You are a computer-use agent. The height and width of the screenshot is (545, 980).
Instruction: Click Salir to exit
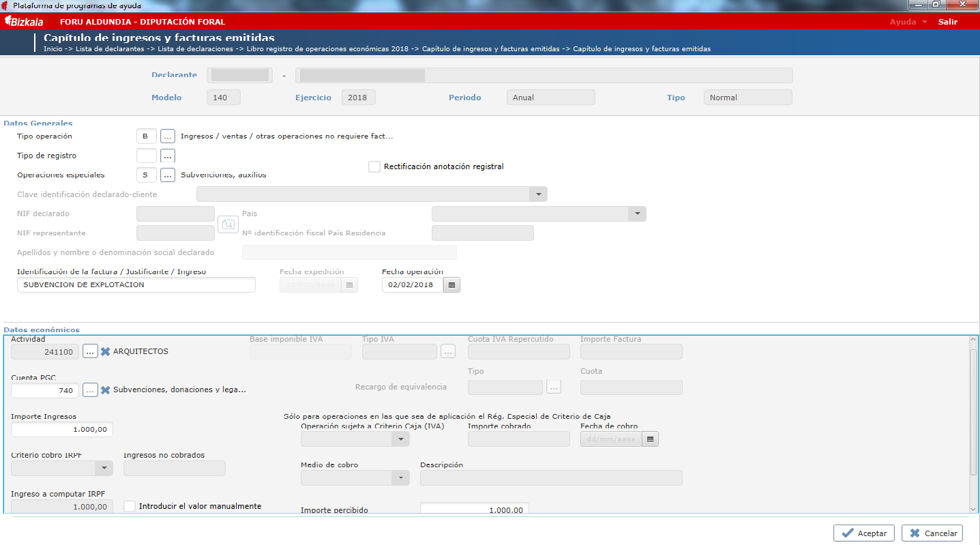948,22
